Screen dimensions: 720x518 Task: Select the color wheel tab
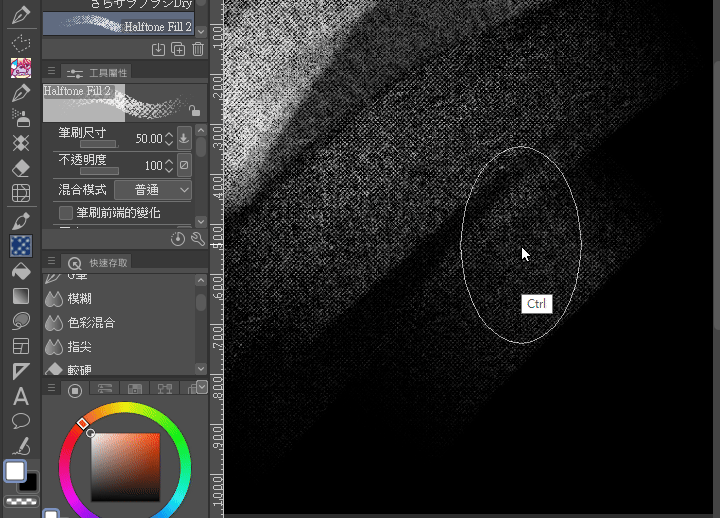75,390
